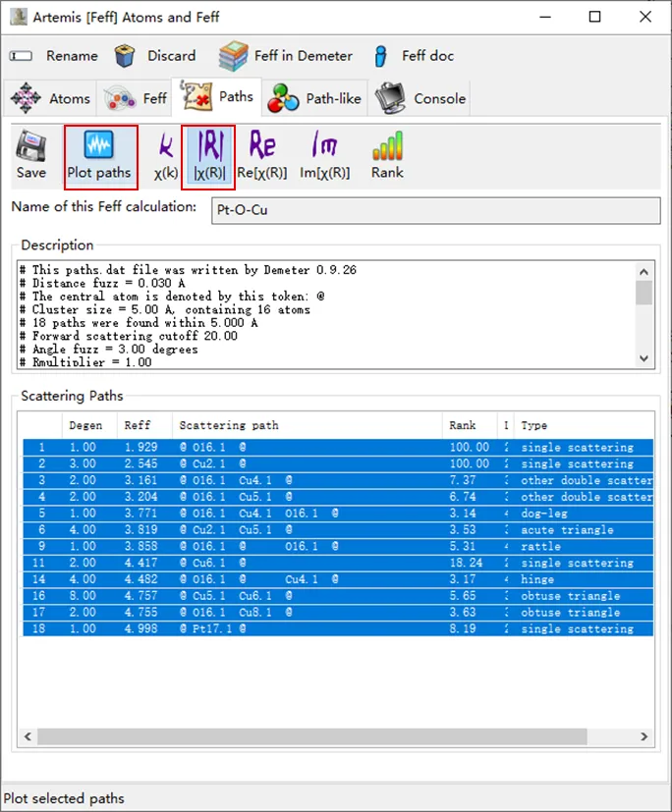Click the Rename toolbar button
Screen dimensions: 672x812
54,55
